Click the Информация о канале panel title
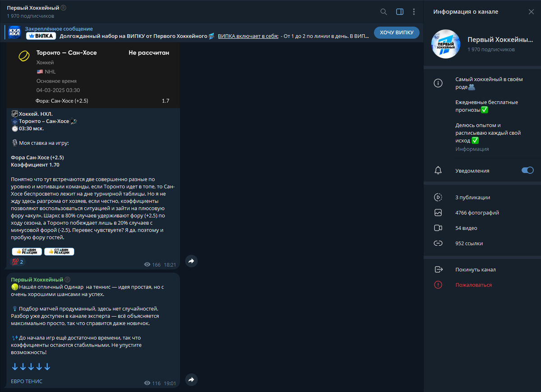This screenshot has width=541, height=392. tap(466, 12)
